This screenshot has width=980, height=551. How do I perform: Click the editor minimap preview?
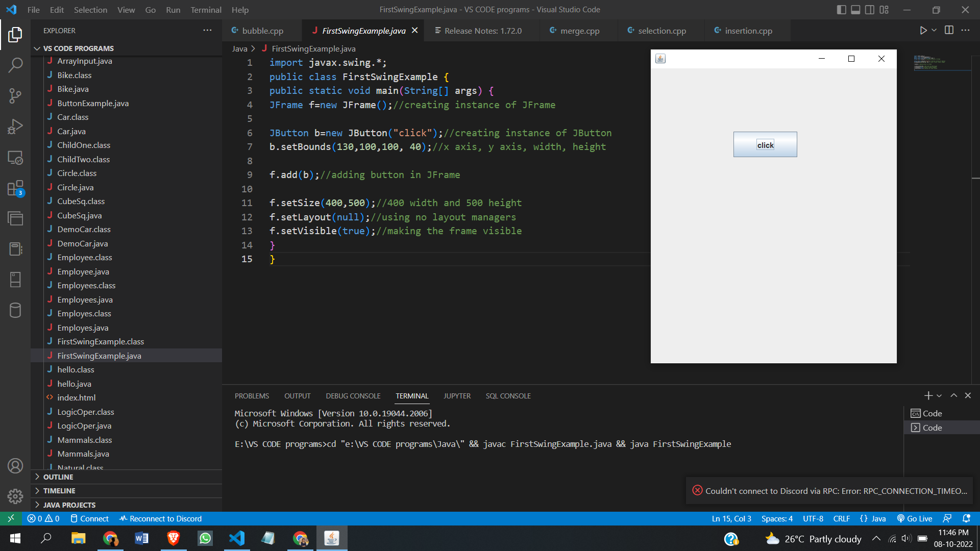click(929, 63)
